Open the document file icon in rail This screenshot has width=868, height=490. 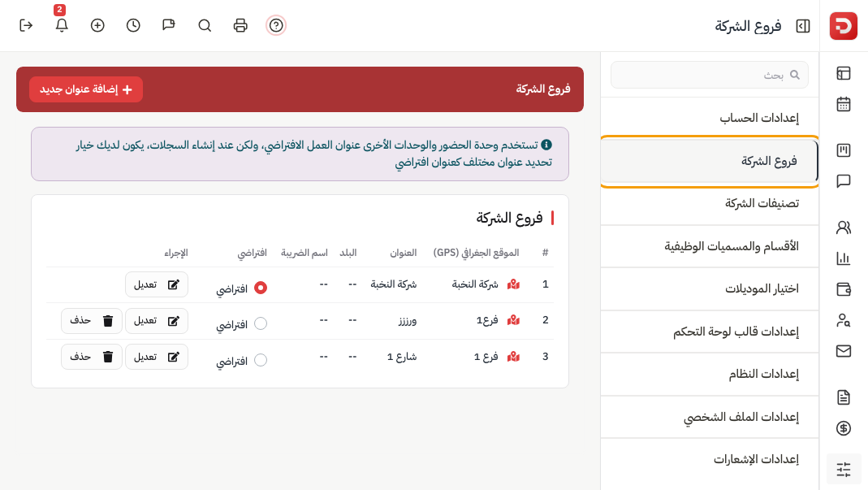point(843,397)
